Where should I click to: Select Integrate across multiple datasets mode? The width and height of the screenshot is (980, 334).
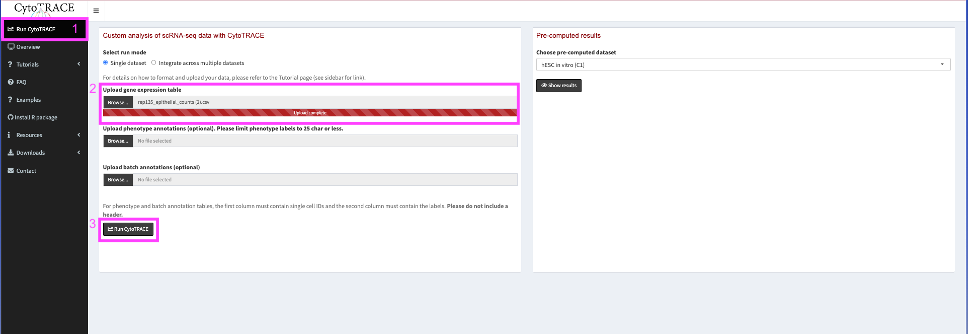[154, 62]
